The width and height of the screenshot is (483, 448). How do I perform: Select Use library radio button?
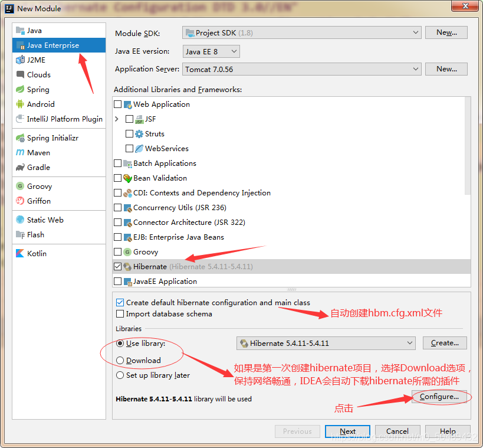point(120,343)
